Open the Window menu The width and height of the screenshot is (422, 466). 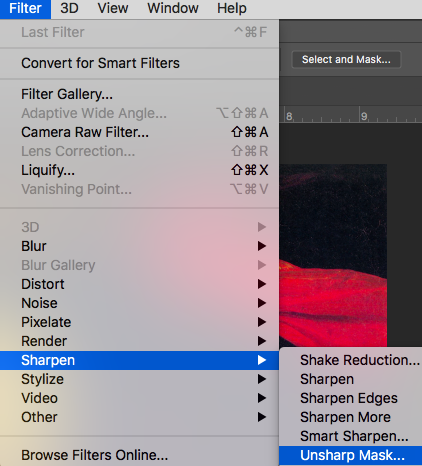click(173, 8)
